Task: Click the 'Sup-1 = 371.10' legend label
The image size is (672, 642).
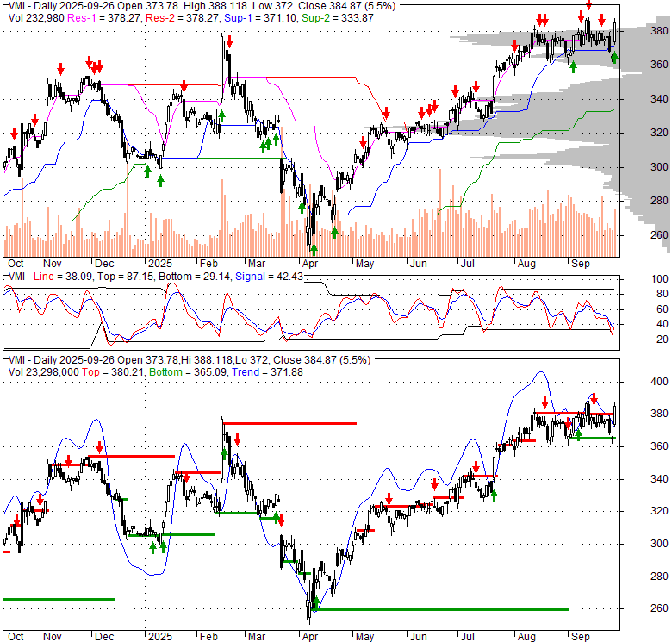Action: point(260,18)
